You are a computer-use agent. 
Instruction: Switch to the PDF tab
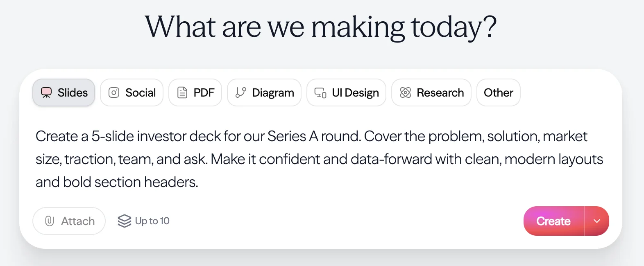click(195, 92)
